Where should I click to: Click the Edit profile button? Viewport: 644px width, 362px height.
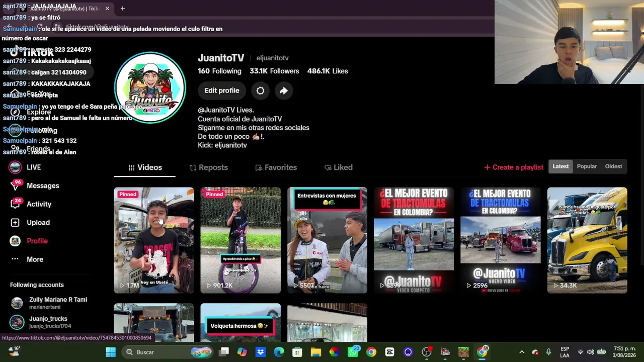pyautogui.click(x=222, y=90)
